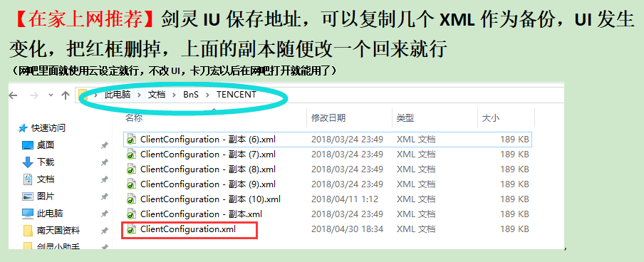Image resolution: width=644 pixels, height=262 pixels.
Task: Click the XML icon of 副本 (10).xml
Action: click(131, 199)
